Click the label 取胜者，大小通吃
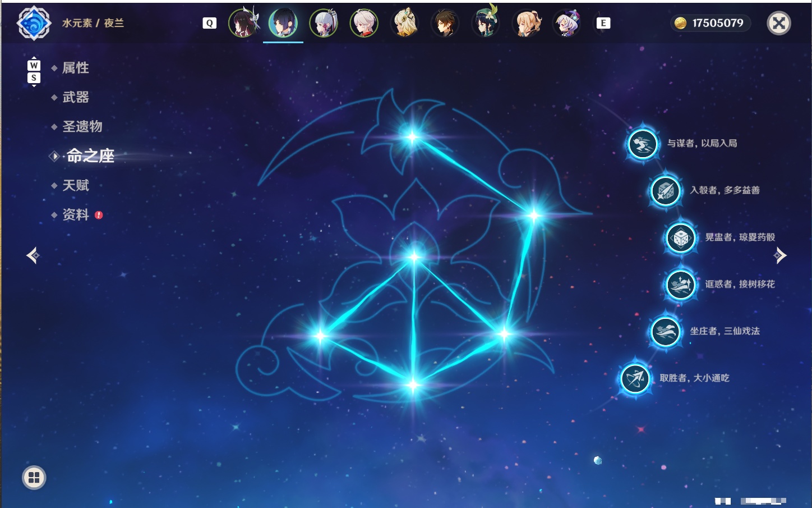This screenshot has width=812, height=508. pos(695,378)
